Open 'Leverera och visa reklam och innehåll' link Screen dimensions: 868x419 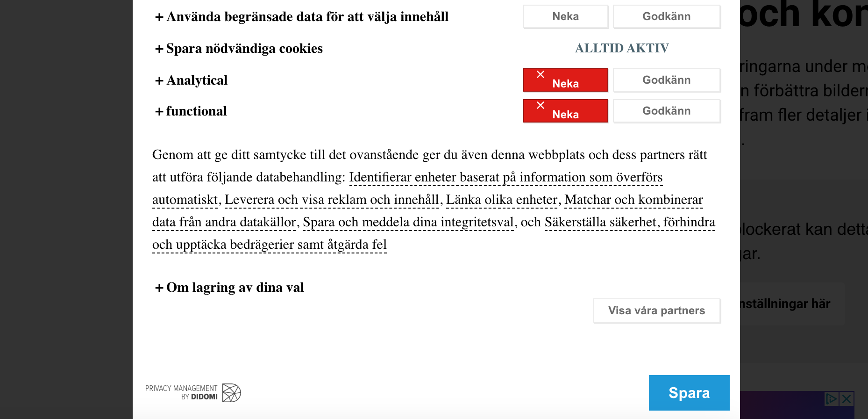[332, 200]
